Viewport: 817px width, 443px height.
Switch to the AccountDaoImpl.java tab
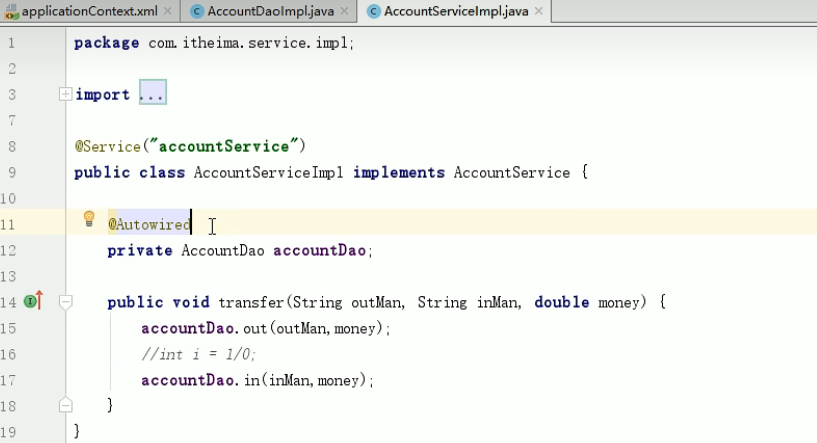click(270, 11)
